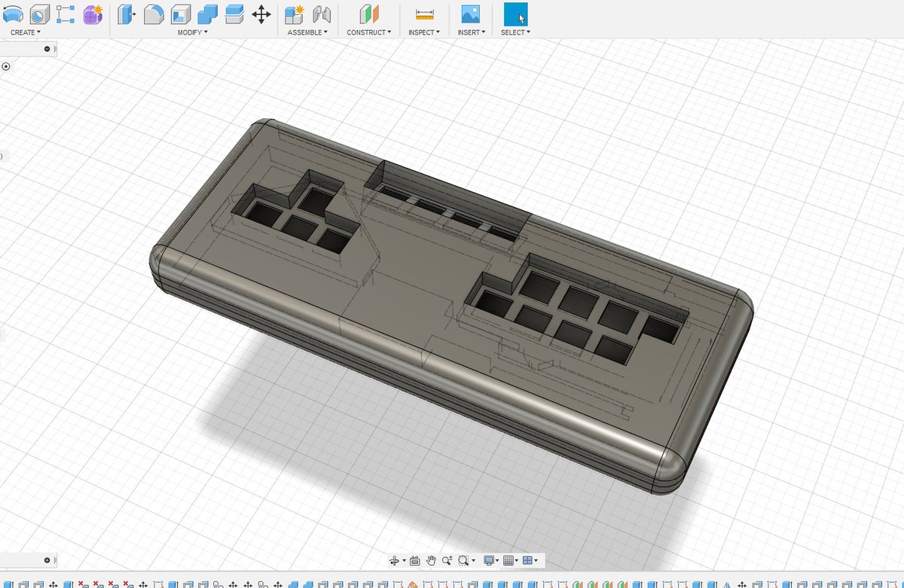This screenshot has height=588, width=904.
Task: Activate the Move/Copy arrows tool
Action: [x=261, y=14]
